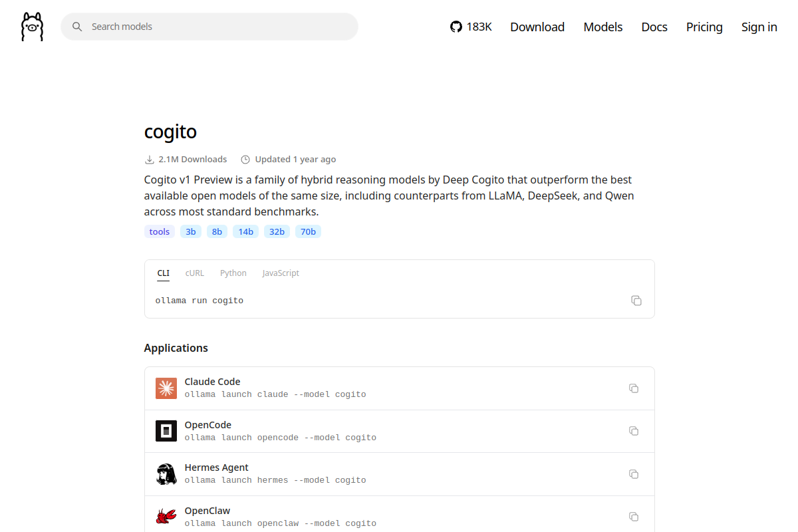Open the OpenClaw application entry
Image resolution: width=798 pixels, height=532 pixels.
(399, 514)
